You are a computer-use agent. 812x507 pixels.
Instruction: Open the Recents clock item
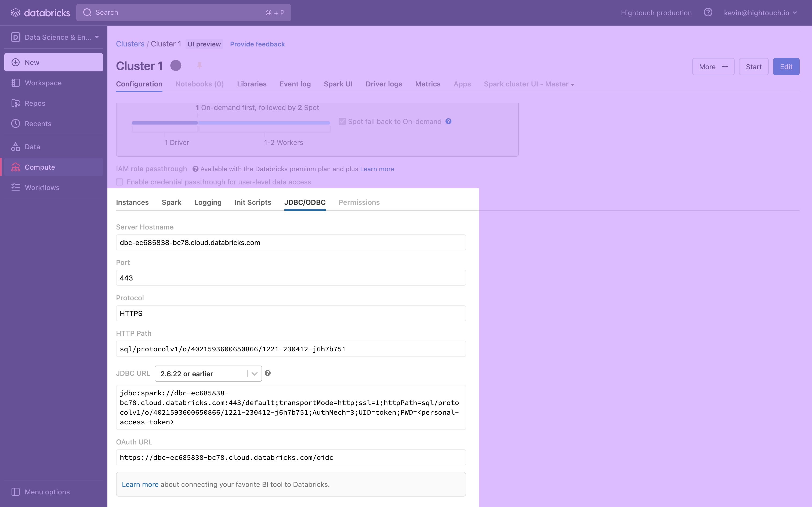[x=38, y=124]
